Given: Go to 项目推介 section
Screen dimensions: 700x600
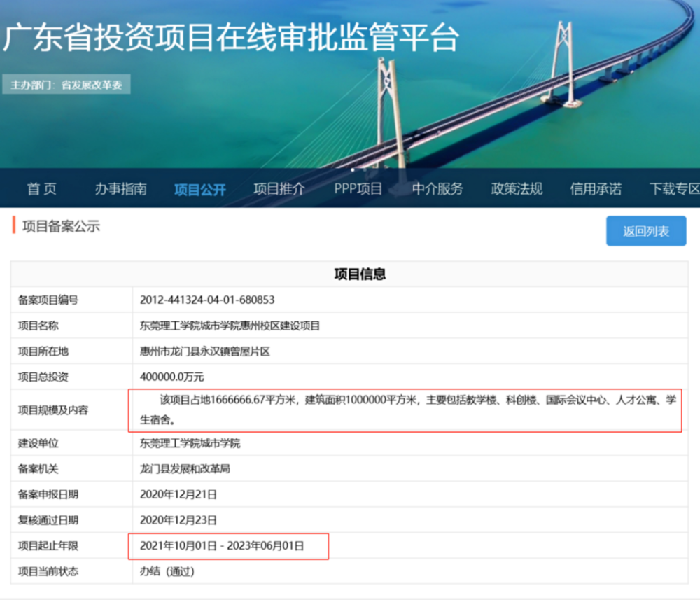Looking at the screenshot, I should point(279,189).
